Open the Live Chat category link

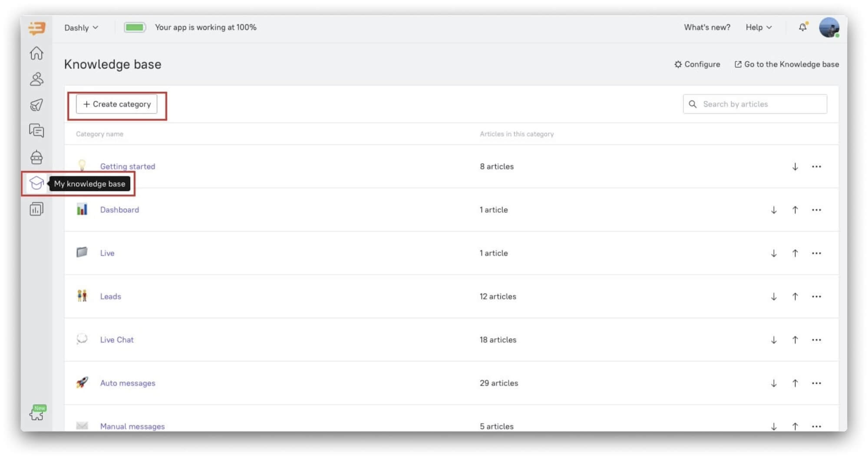coord(117,340)
